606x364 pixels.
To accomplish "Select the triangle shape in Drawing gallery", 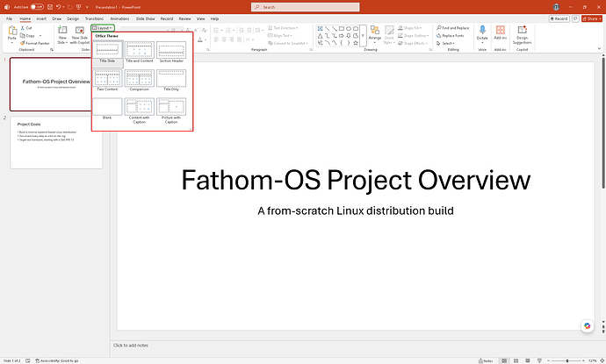I will point(320,35).
